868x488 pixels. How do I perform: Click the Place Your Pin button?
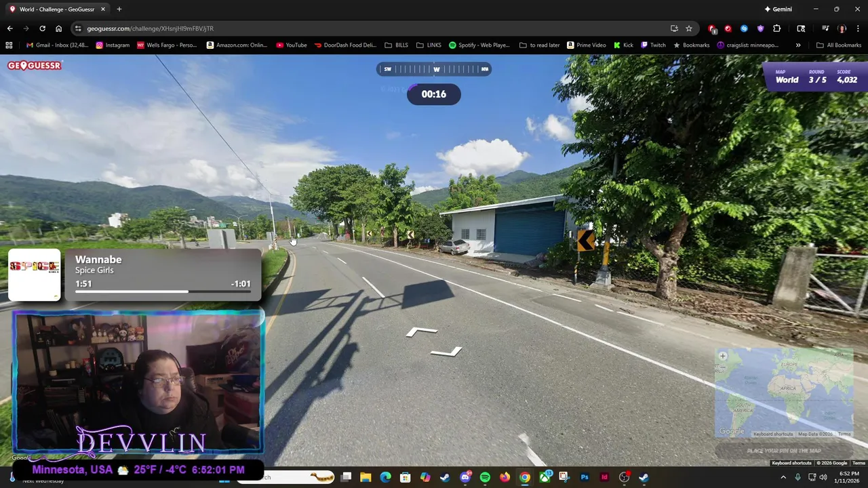[x=784, y=451]
